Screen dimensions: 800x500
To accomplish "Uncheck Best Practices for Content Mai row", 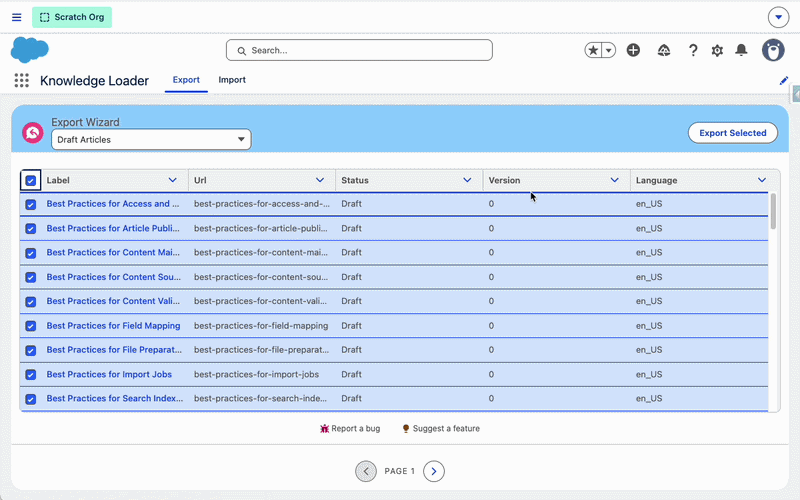I will [x=31, y=253].
